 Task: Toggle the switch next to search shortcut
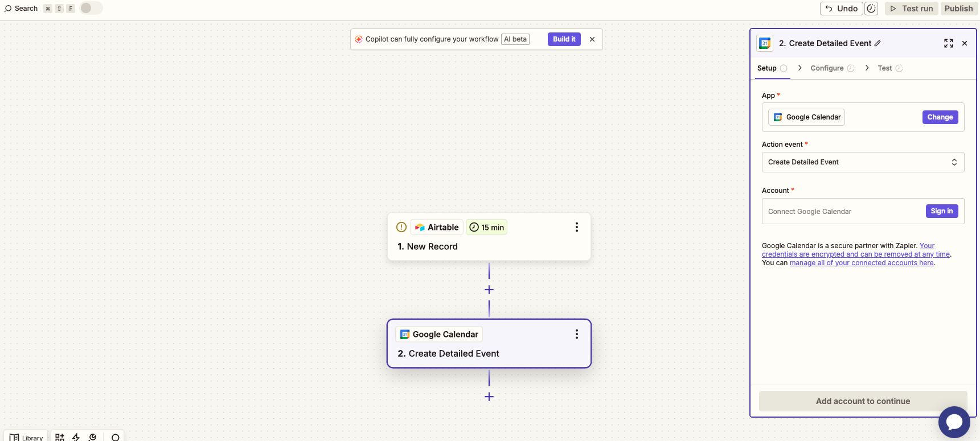point(91,8)
